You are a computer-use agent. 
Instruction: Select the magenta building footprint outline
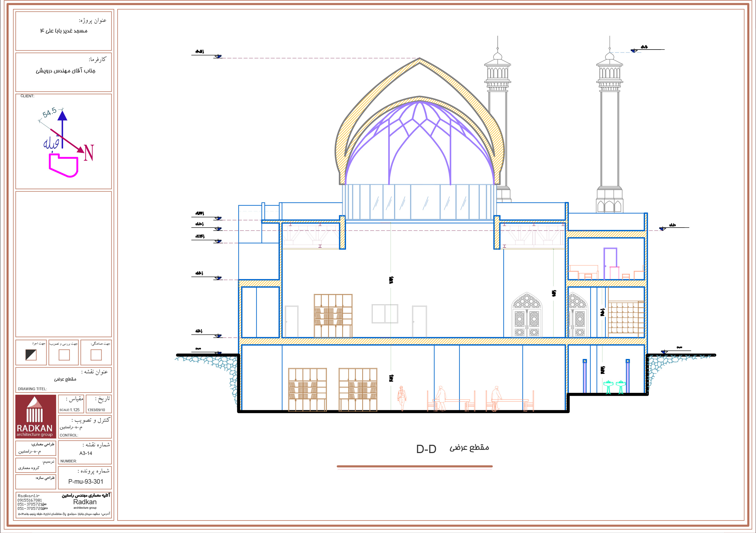pyautogui.click(x=63, y=165)
